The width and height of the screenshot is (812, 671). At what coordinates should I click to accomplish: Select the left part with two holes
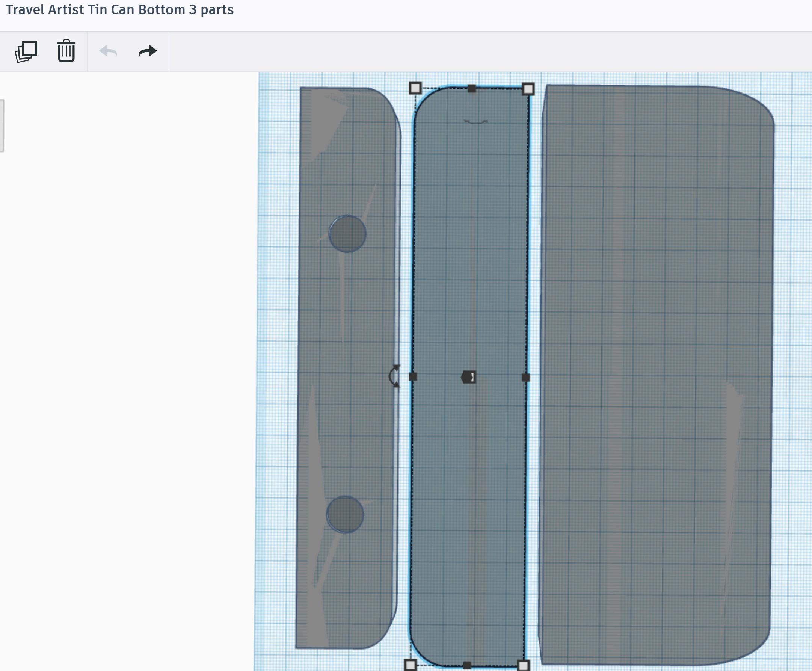point(348,367)
